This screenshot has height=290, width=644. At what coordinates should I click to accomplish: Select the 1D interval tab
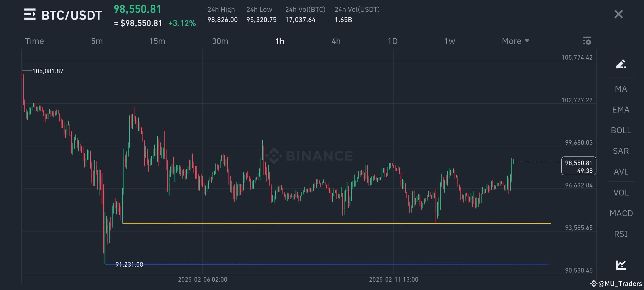click(x=392, y=41)
